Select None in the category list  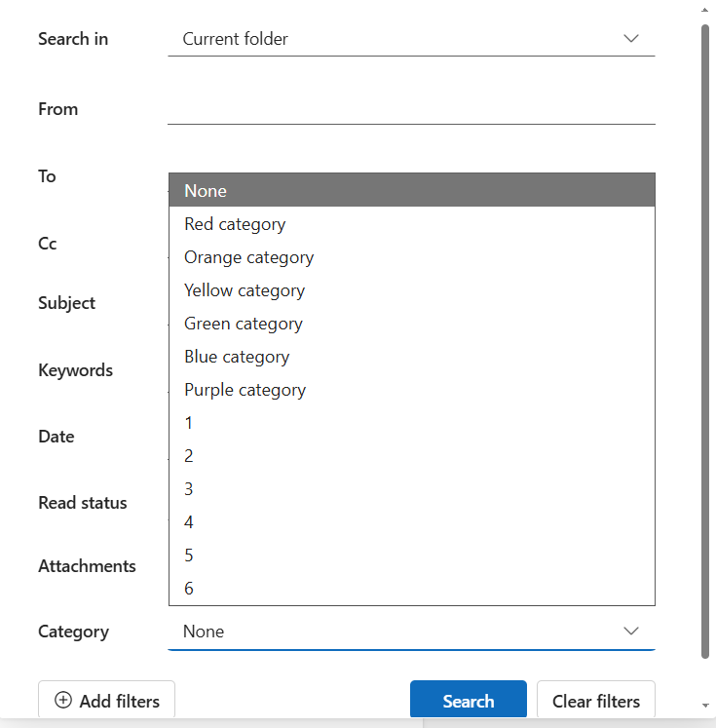(412, 190)
